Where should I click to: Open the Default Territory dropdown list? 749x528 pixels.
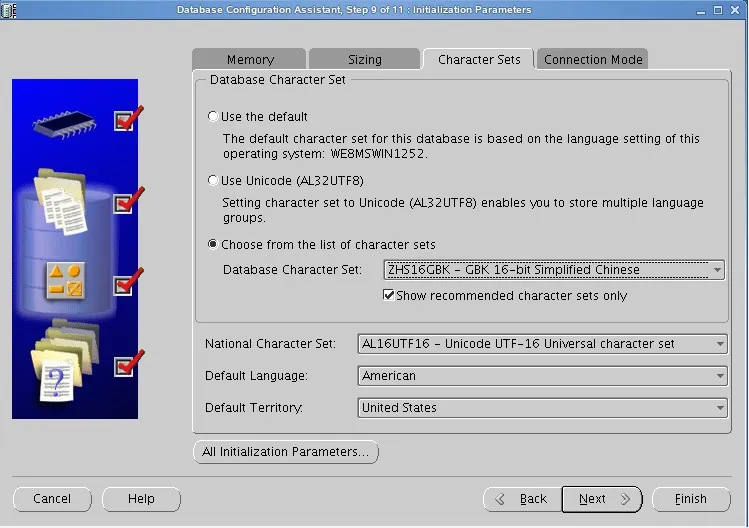coord(542,408)
